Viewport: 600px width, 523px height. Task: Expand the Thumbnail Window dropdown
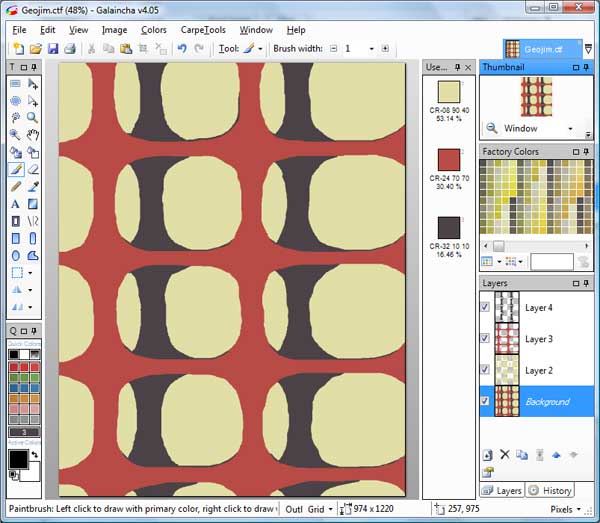pyautogui.click(x=571, y=129)
